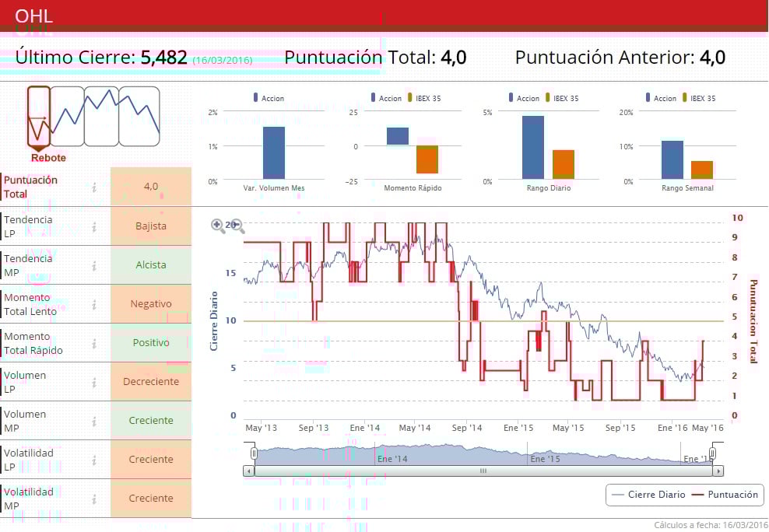769x532 pixels.
Task: Click the zoom-out magnifier on the chart
Action: (237, 226)
